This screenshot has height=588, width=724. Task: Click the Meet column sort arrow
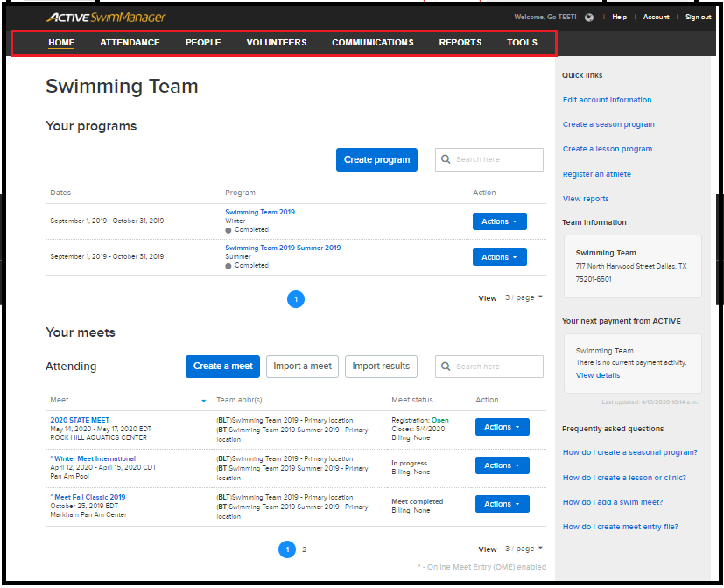point(204,401)
